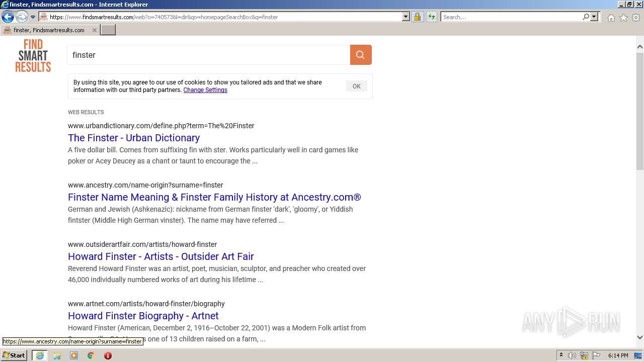Image resolution: width=644 pixels, height=362 pixels.
Task: Click the Internet Explorer title bar icon
Action: point(5,5)
